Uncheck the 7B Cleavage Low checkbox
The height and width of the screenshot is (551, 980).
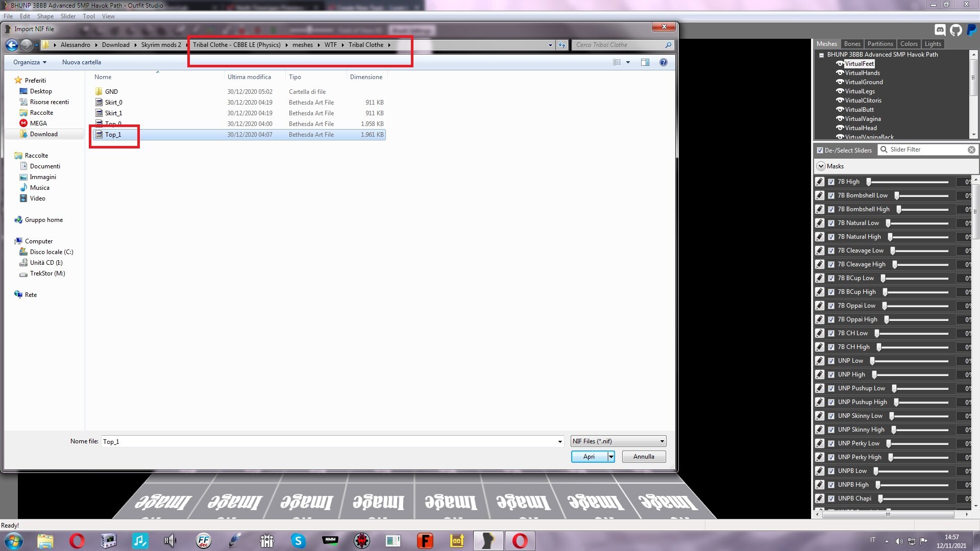tap(831, 251)
